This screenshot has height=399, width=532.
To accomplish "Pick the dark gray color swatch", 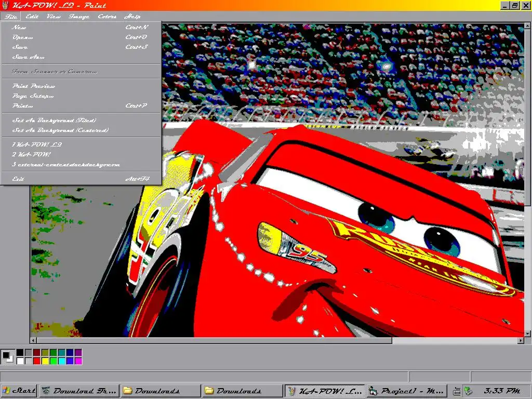I will click(29, 353).
